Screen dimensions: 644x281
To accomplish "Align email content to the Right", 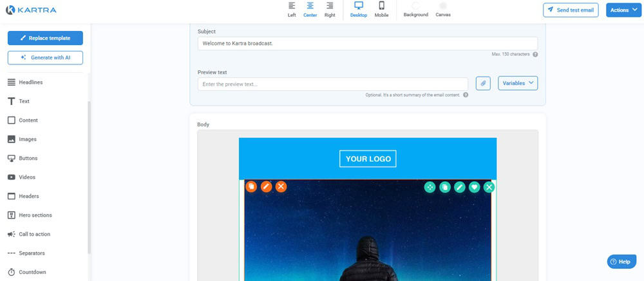I will tap(330, 10).
